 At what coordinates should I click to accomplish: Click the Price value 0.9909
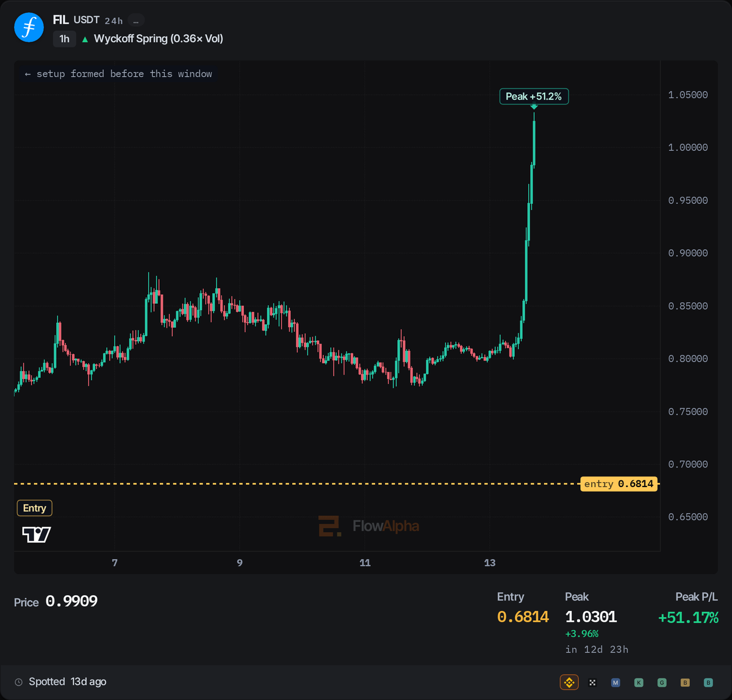pos(71,602)
